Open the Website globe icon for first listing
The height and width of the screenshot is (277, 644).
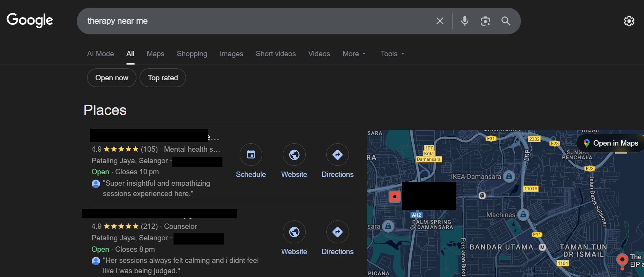[x=294, y=155]
